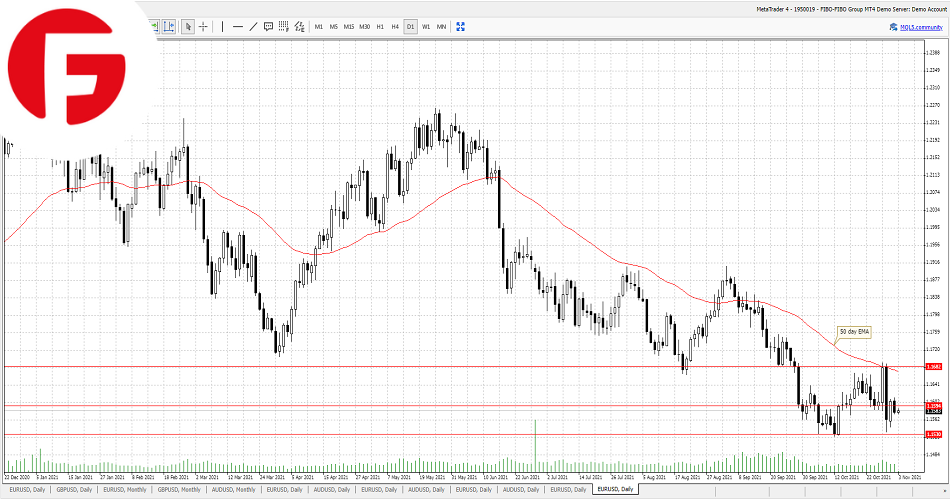Set the chart to W1 weekly
This screenshot has width=950, height=500.
(426, 26)
